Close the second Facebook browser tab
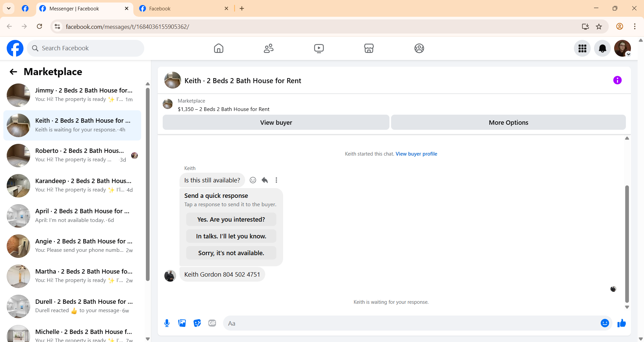Image resolution: width=644 pixels, height=342 pixels. 226,8
